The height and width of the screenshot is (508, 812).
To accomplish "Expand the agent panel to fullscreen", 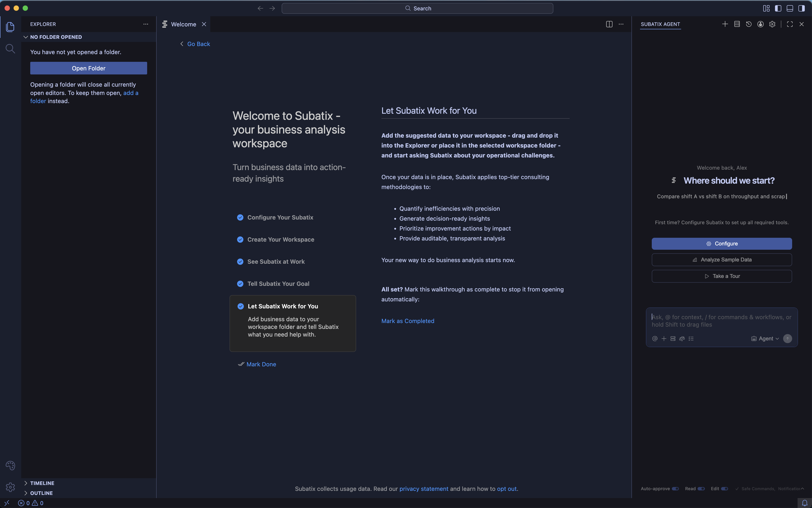I will click(789, 24).
